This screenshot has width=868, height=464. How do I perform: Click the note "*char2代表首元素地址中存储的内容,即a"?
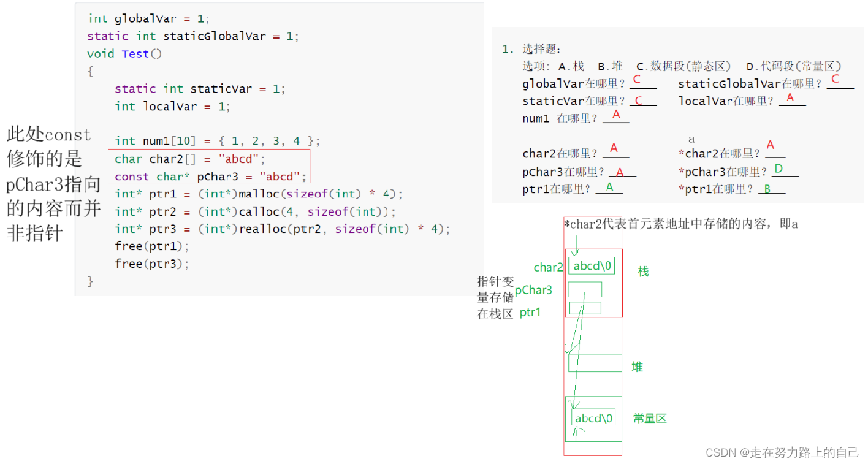[x=681, y=224]
